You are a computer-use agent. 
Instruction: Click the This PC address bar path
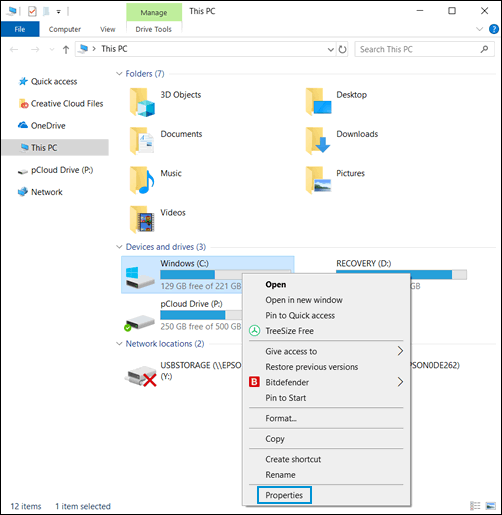[114, 49]
